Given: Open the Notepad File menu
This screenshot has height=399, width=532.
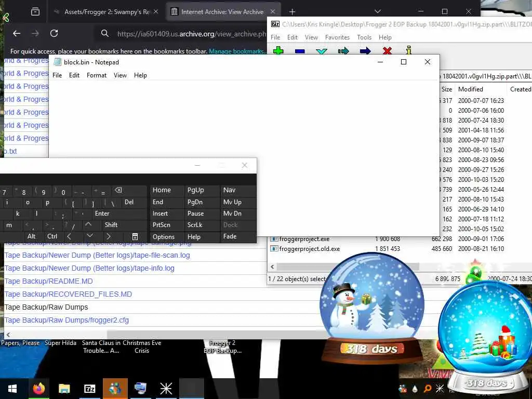Looking at the screenshot, I should pos(57,75).
